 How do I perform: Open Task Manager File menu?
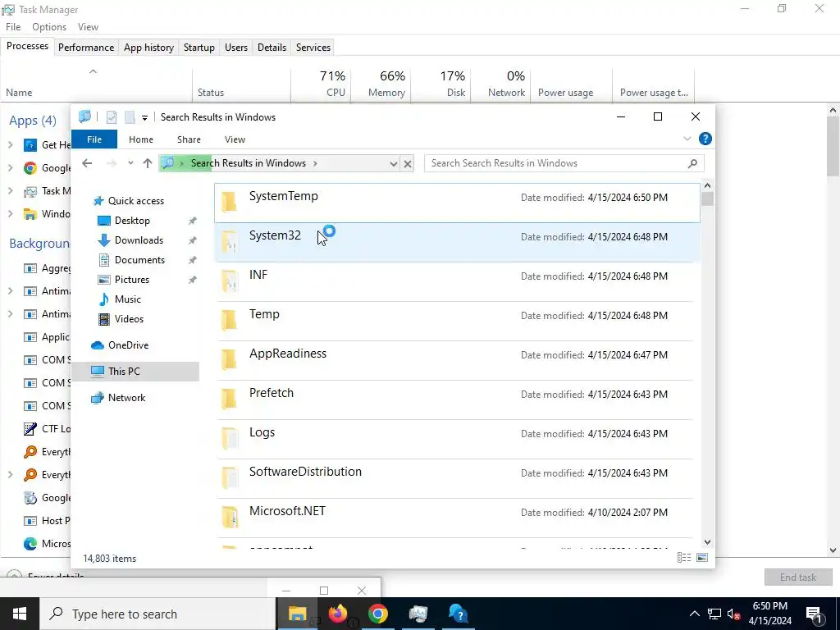(x=13, y=27)
